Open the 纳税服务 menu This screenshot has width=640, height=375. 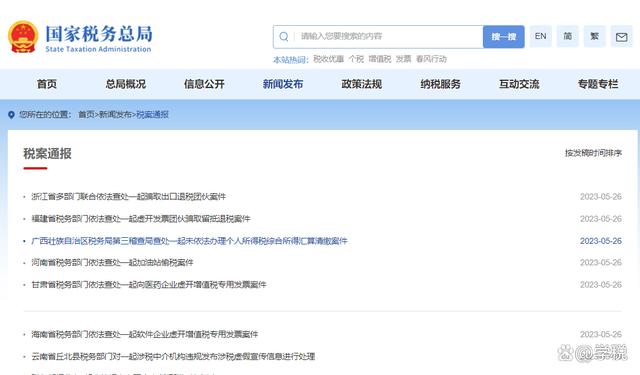click(x=440, y=84)
